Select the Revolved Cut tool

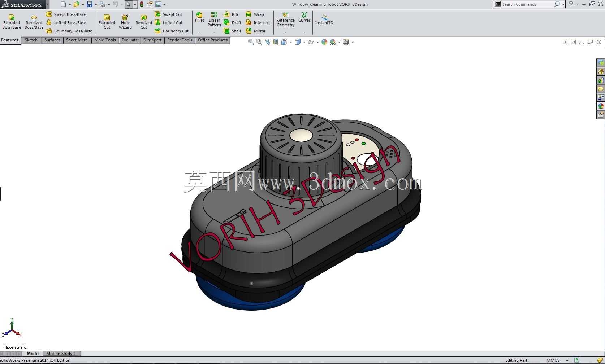click(x=144, y=22)
